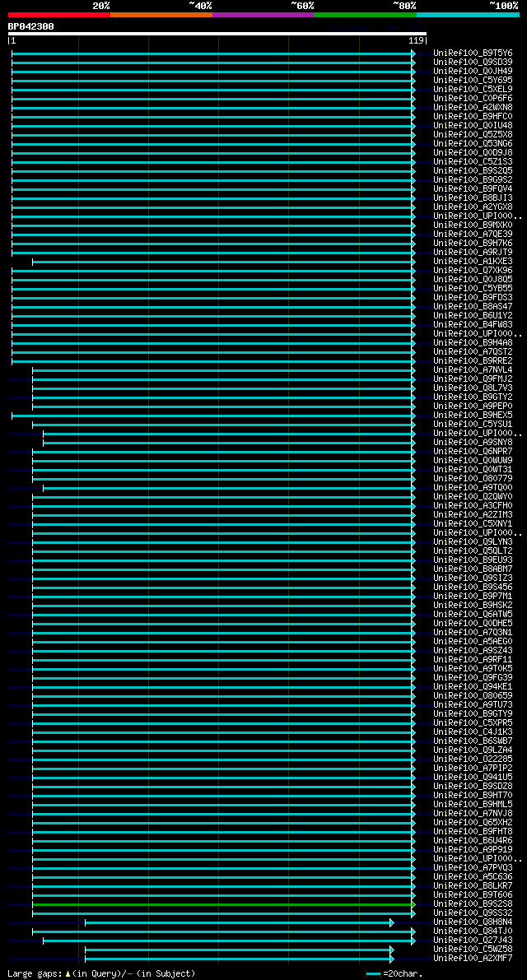Click the UniRef100_Q84TJ0 entry
527x980 pixels.
473,932
